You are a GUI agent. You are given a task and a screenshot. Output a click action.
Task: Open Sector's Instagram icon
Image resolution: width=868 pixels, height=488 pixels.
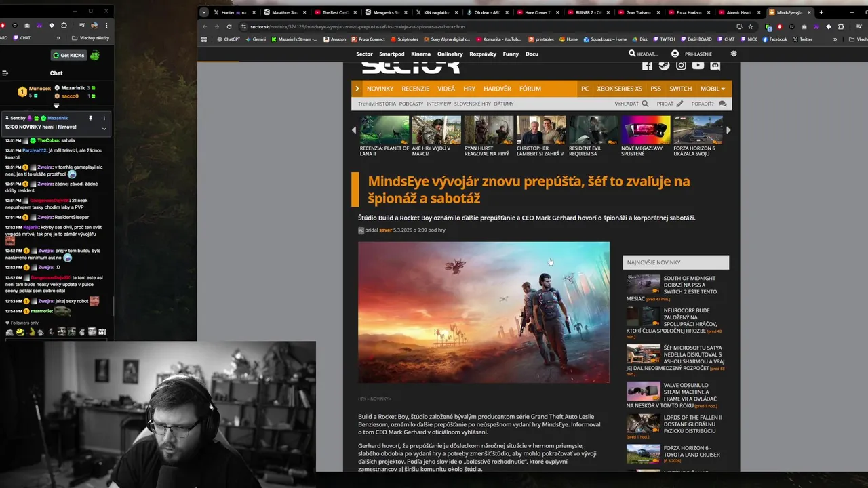681,66
